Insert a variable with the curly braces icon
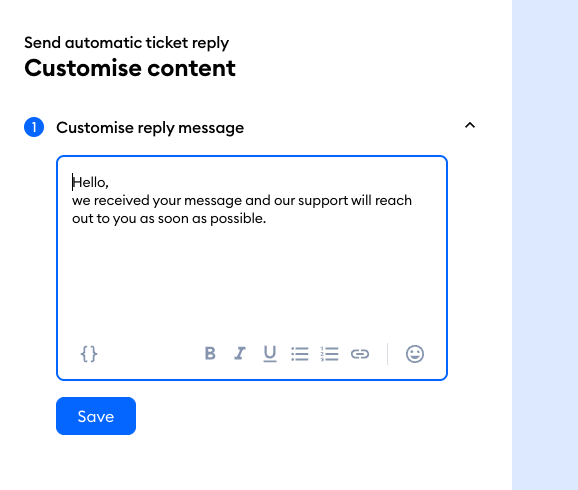 point(89,354)
